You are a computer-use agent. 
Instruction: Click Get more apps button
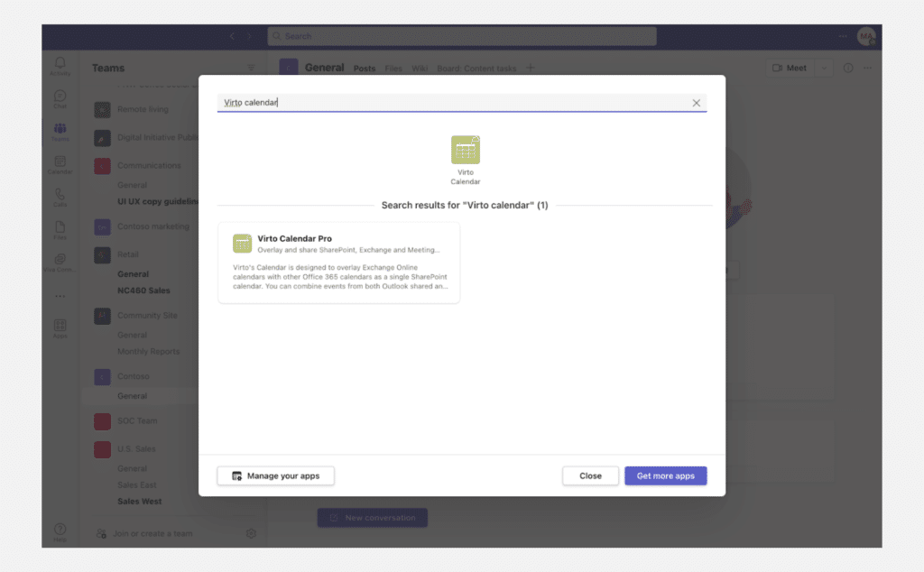(x=666, y=476)
